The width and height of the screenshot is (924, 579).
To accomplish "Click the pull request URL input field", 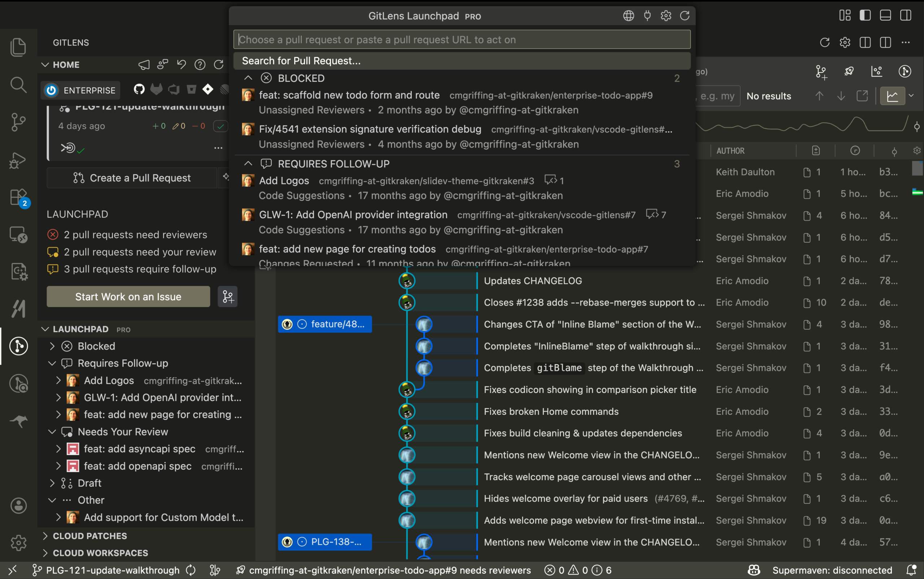I will (x=460, y=39).
